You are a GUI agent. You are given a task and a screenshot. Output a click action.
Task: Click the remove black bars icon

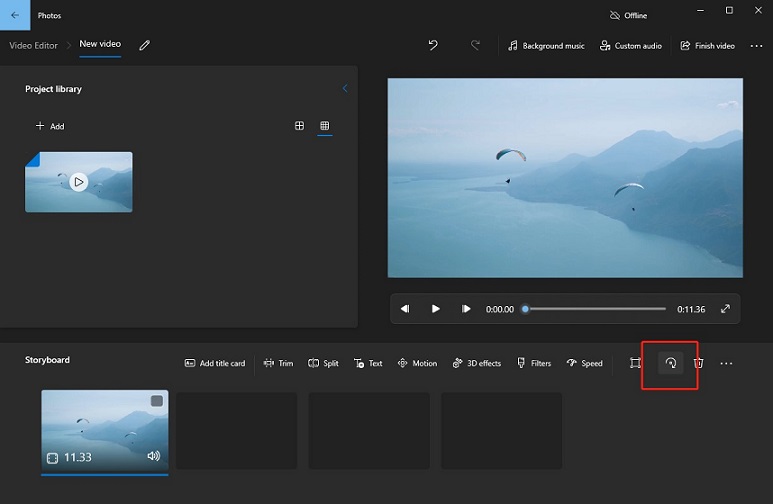[x=635, y=363]
